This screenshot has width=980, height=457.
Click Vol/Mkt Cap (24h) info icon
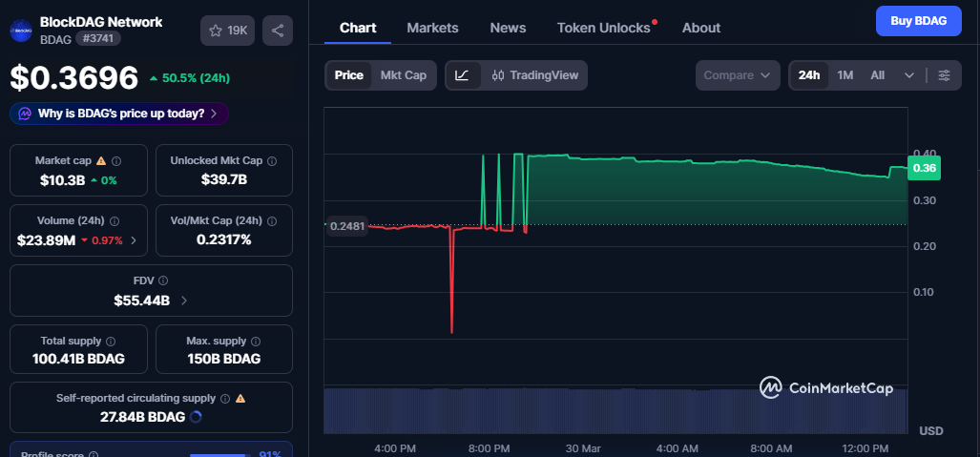click(272, 221)
